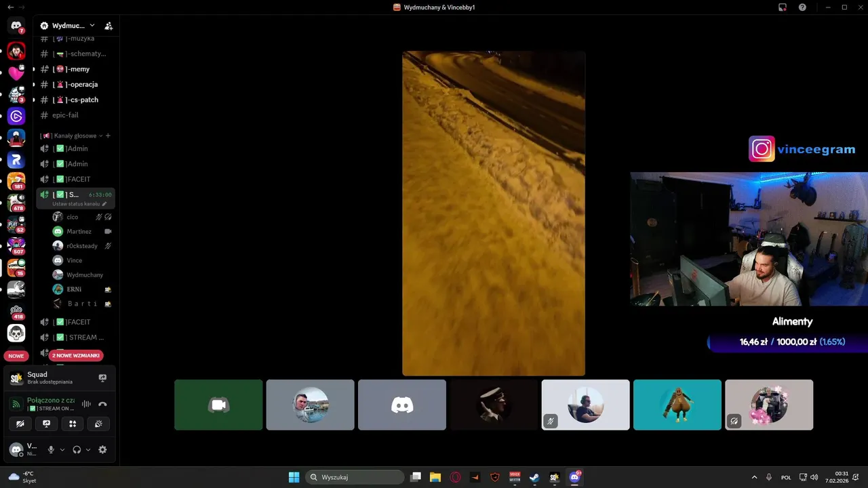
Task: Select the pink flower avatar participant tile
Action: point(769,405)
